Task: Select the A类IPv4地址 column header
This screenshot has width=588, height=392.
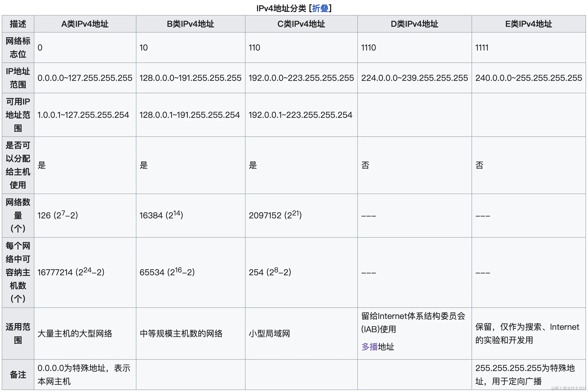Action: pyautogui.click(x=85, y=24)
